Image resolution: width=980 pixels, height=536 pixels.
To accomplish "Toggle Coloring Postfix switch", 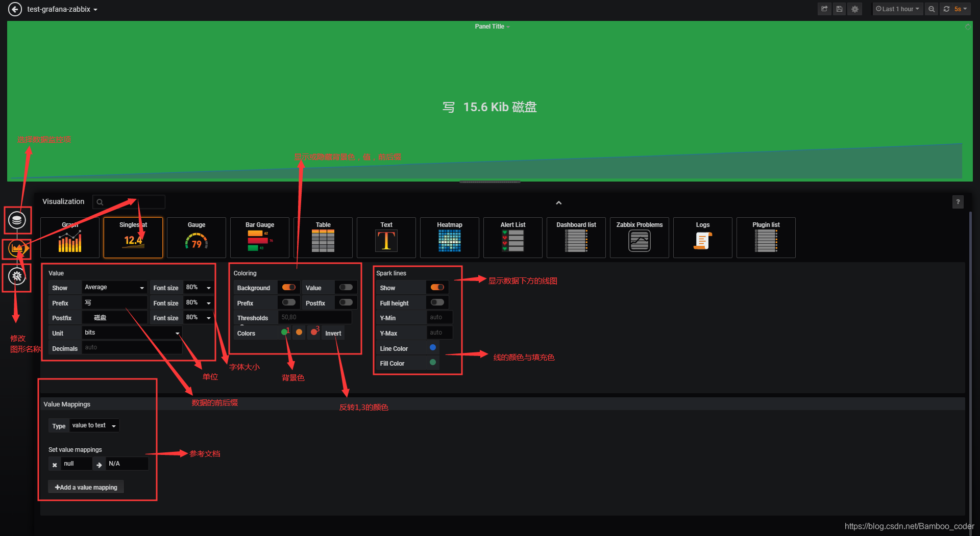I will tap(346, 302).
